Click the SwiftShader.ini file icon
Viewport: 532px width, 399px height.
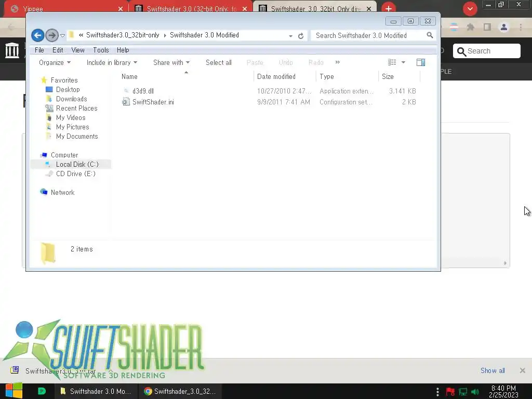[x=126, y=102]
